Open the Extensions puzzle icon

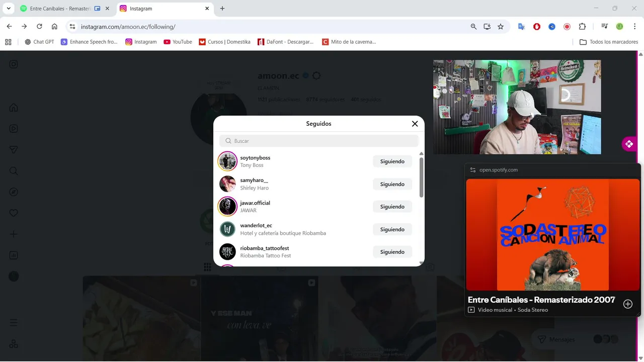tap(582, 27)
